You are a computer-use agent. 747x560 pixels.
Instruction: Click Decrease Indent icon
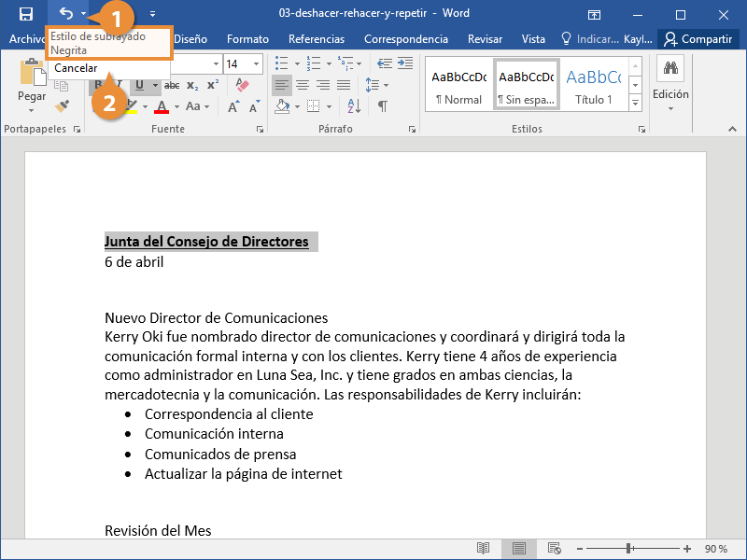[385, 63]
